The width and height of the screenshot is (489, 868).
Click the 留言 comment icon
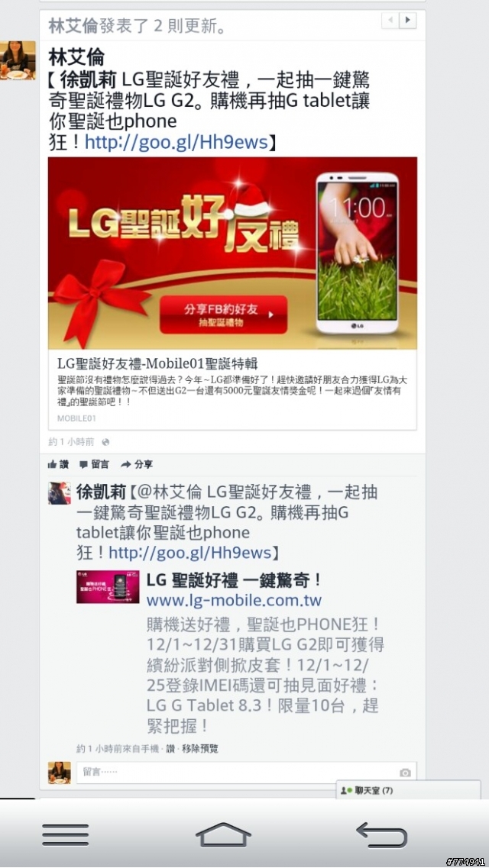[x=83, y=464]
